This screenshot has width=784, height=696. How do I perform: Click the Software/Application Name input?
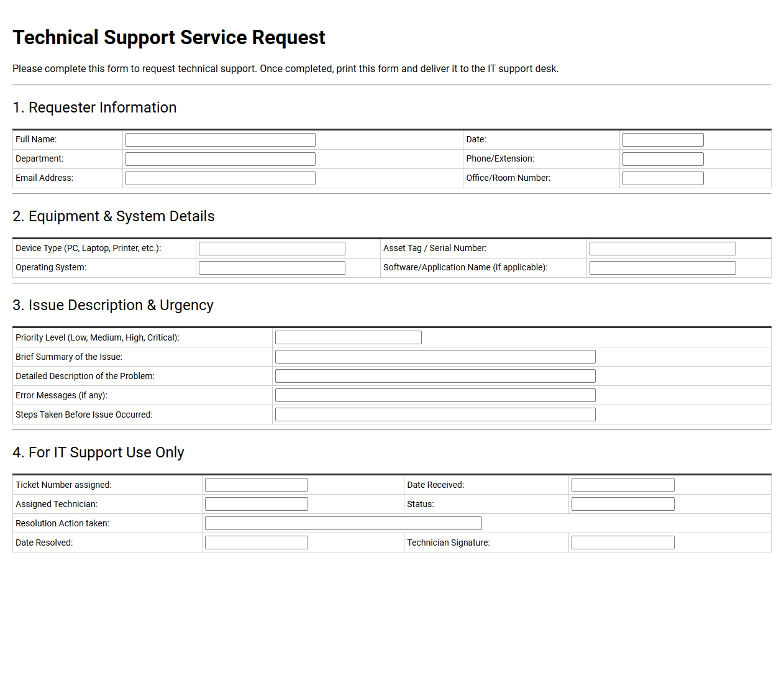[x=662, y=268]
